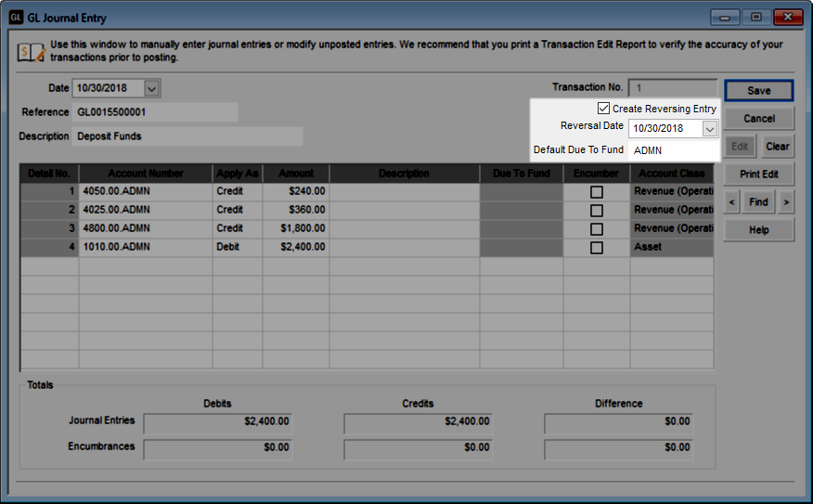
Task: Enable Encumber for the 4800.00.ADMN row
Action: point(596,228)
